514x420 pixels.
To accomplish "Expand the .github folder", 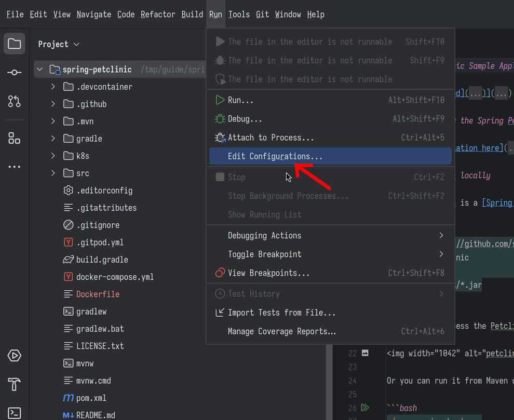I will click(53, 104).
